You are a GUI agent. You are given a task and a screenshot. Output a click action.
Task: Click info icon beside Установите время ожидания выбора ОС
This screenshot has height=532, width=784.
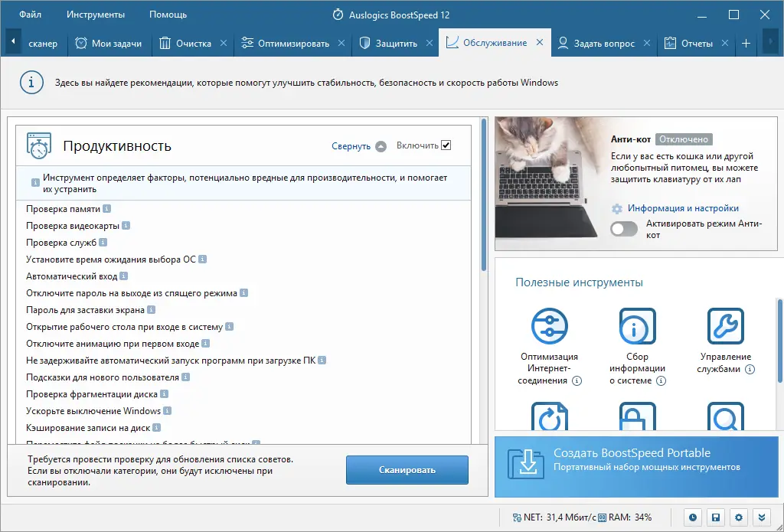click(202, 259)
